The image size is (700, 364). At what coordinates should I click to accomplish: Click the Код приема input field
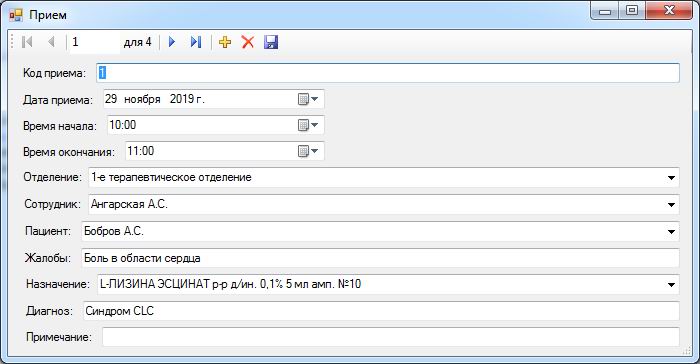pos(388,73)
